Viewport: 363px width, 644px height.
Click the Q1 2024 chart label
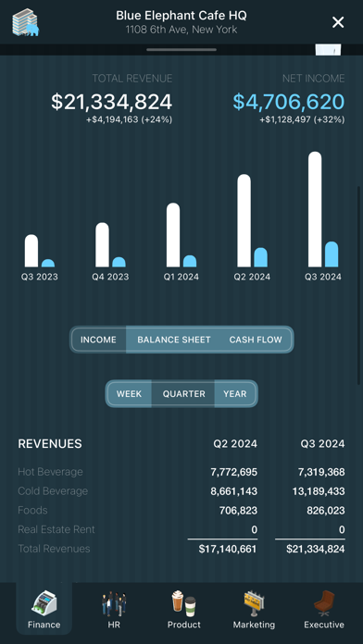pyautogui.click(x=181, y=277)
